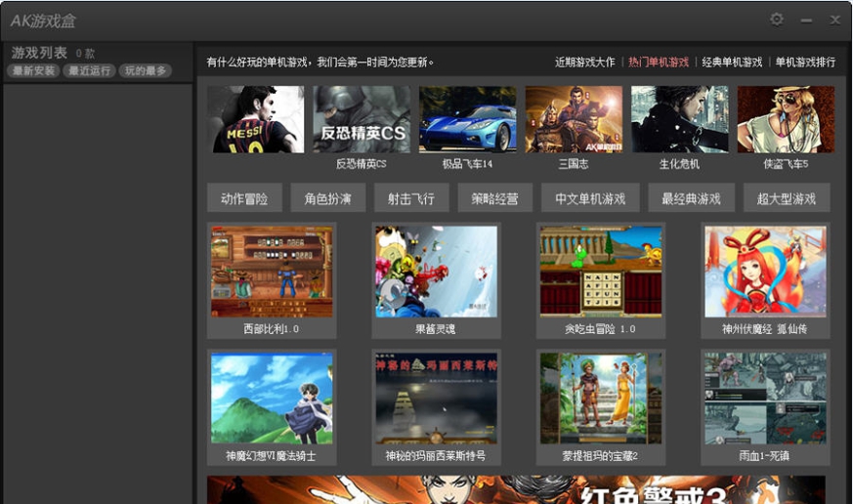Click the 雨血1-死镇 title text
The image size is (853, 504).
[x=764, y=455]
